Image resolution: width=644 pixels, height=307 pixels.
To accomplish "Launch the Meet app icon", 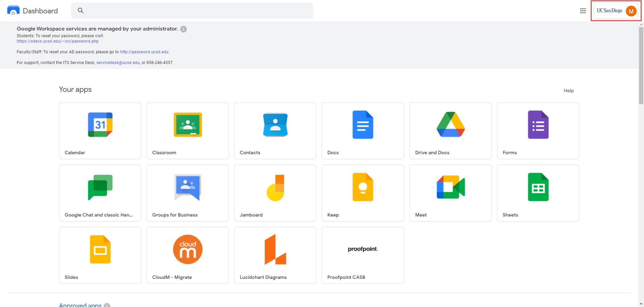I will pos(450,187).
